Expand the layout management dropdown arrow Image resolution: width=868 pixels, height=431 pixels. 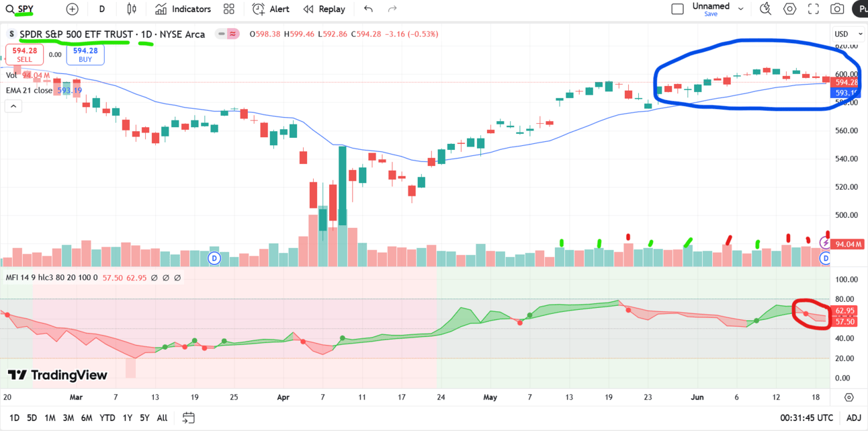coord(741,9)
